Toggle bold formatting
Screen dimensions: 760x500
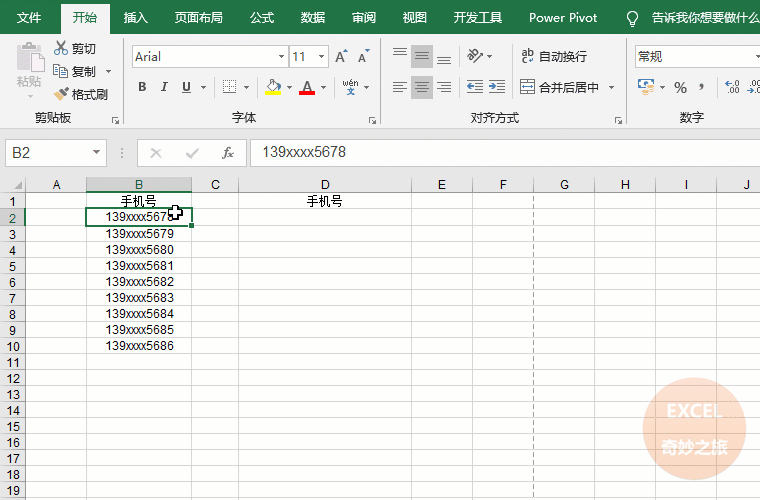(x=142, y=87)
